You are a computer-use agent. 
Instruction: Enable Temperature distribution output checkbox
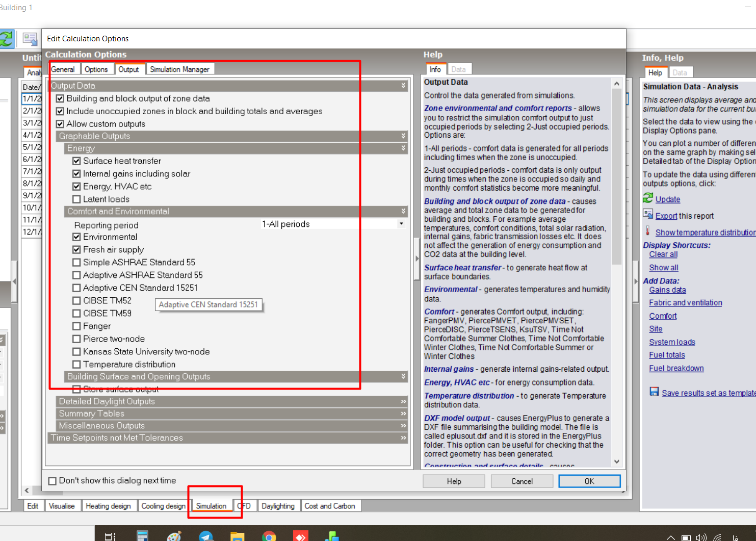pyautogui.click(x=76, y=365)
